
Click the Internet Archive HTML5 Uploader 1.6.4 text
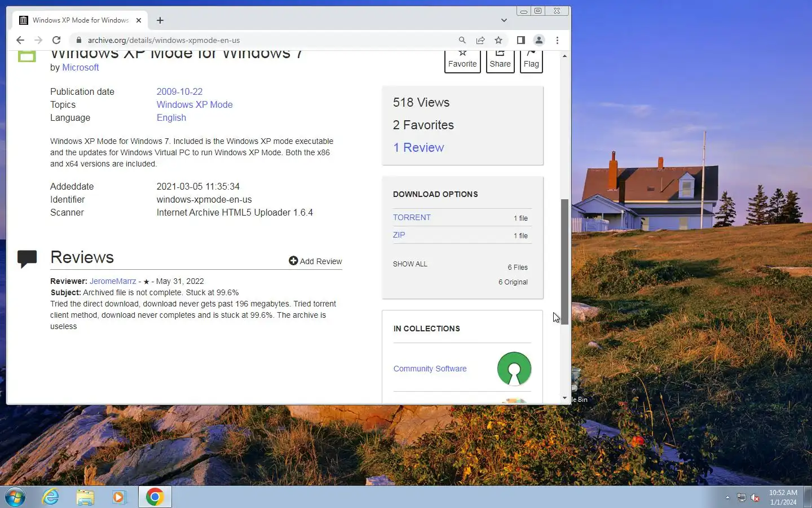235,212
